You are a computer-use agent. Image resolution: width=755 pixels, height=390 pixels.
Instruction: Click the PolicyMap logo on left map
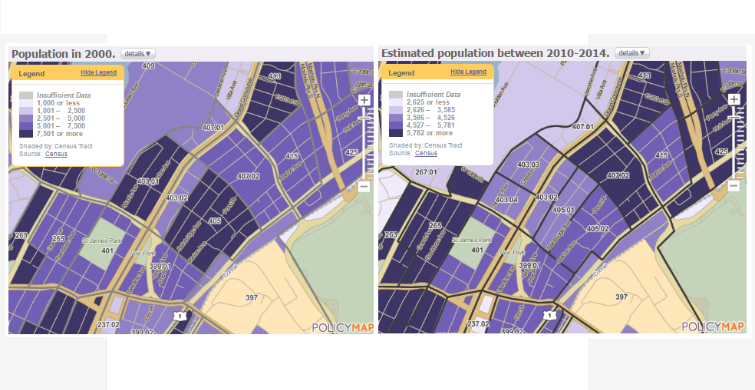pos(342,327)
